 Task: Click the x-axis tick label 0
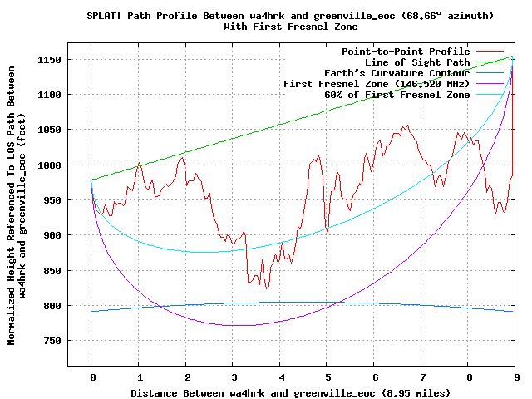[93, 377]
